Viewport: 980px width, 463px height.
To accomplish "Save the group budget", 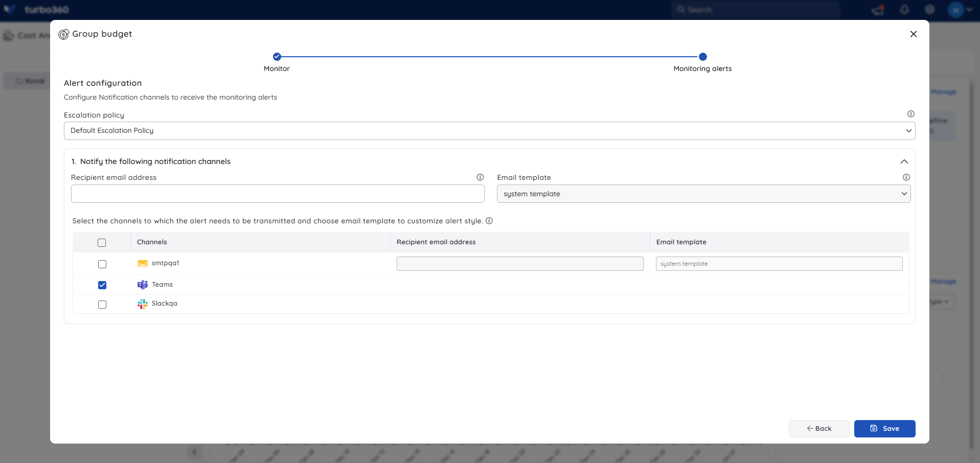I will 884,429.
